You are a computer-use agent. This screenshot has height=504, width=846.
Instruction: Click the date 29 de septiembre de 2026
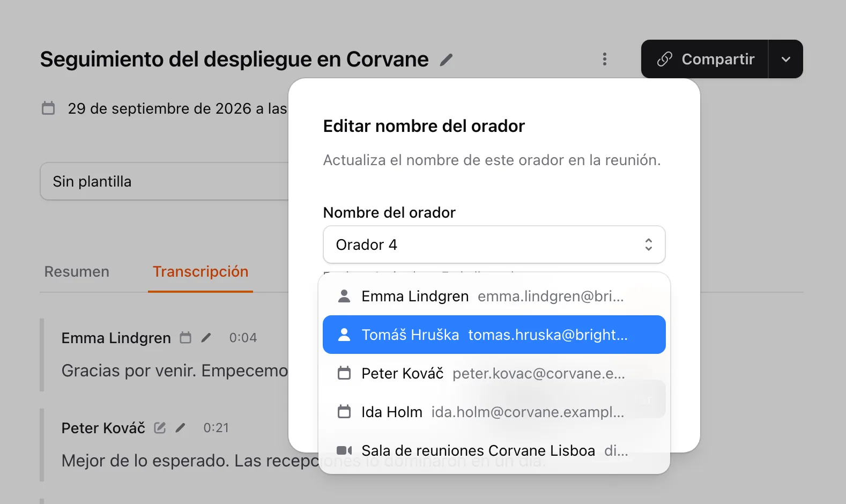[x=160, y=108]
